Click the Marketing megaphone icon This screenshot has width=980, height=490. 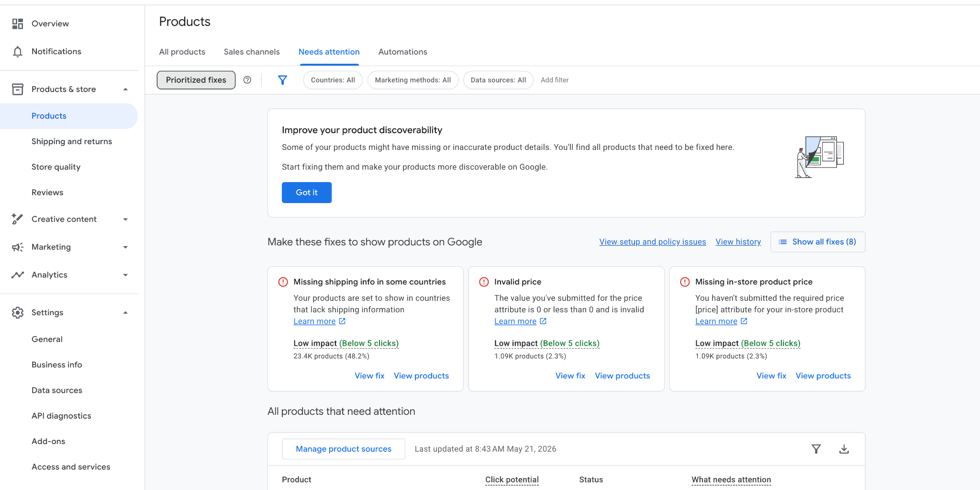[x=18, y=247]
